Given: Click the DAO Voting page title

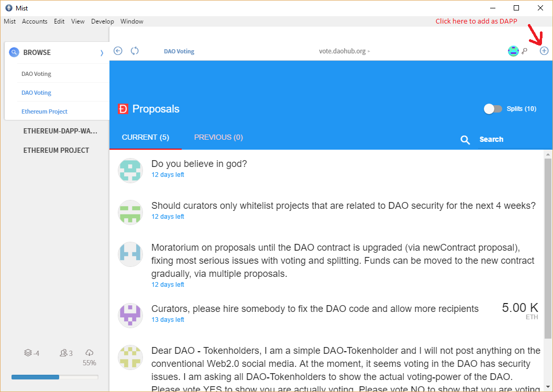Looking at the screenshot, I should point(179,51).
